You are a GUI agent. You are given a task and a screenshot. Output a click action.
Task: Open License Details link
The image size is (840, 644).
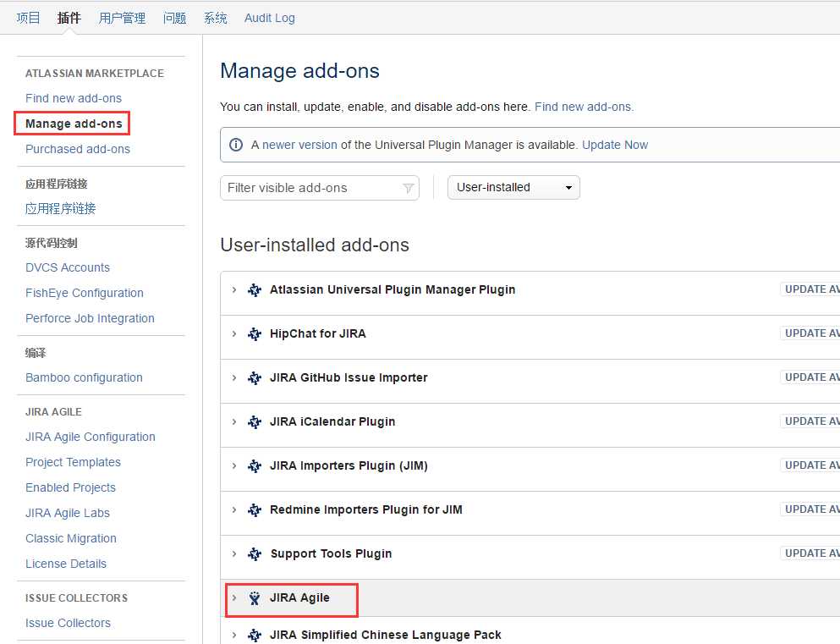[x=66, y=564]
